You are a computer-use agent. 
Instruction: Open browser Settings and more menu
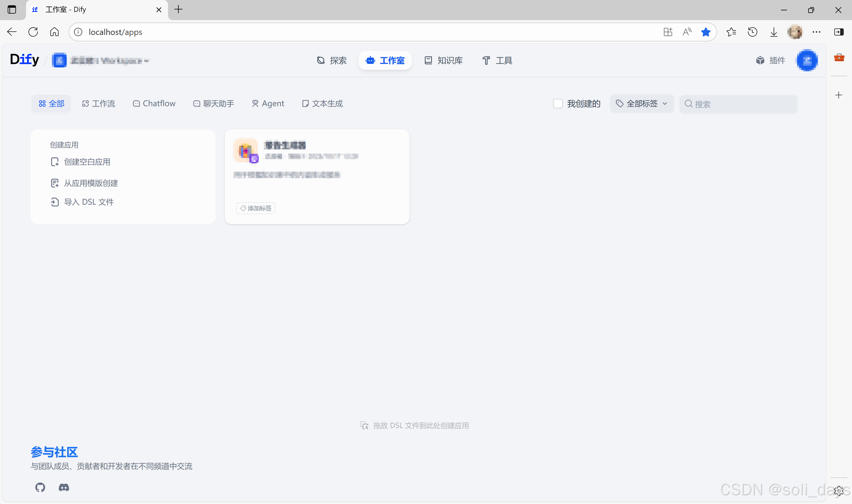click(816, 32)
